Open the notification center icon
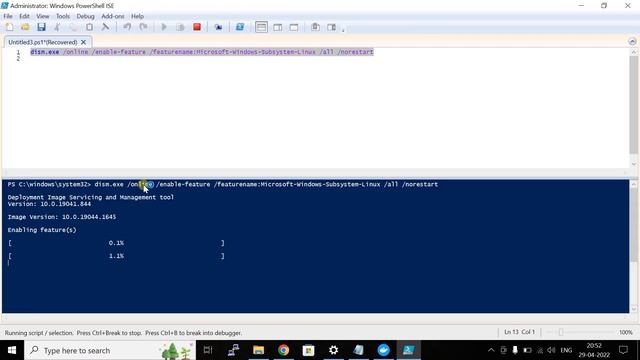This screenshot has height=360, width=640. [x=623, y=350]
